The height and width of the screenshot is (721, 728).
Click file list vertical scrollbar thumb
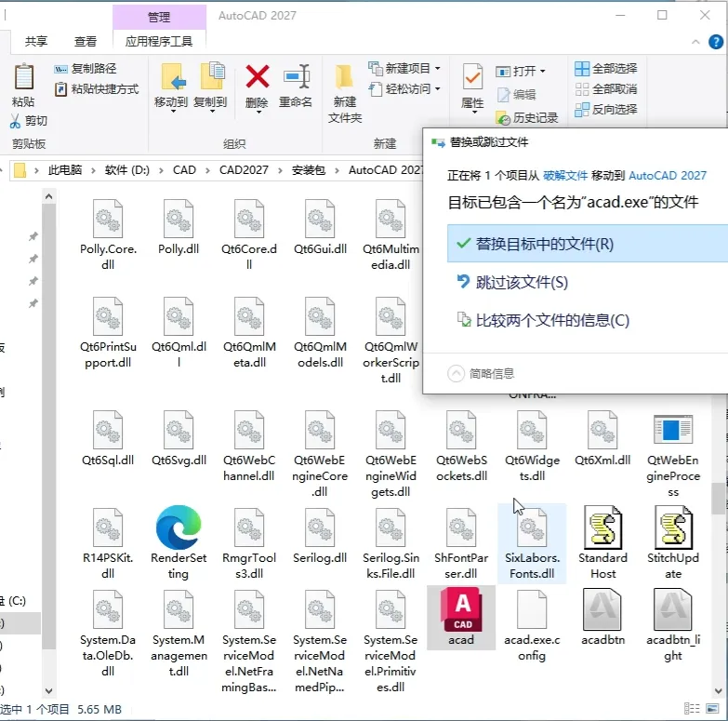click(720, 499)
